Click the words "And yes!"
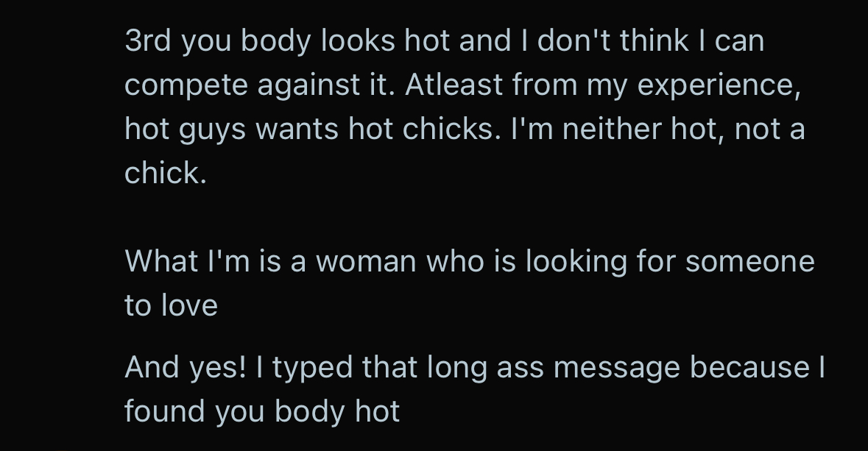Image resolution: width=868 pixels, height=451 pixels. pos(185,367)
